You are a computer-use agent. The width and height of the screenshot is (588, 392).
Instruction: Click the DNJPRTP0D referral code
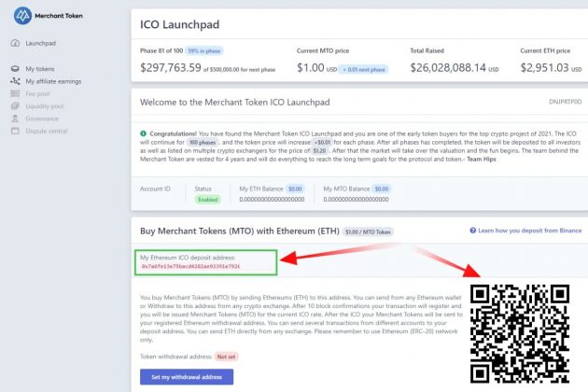[565, 102]
